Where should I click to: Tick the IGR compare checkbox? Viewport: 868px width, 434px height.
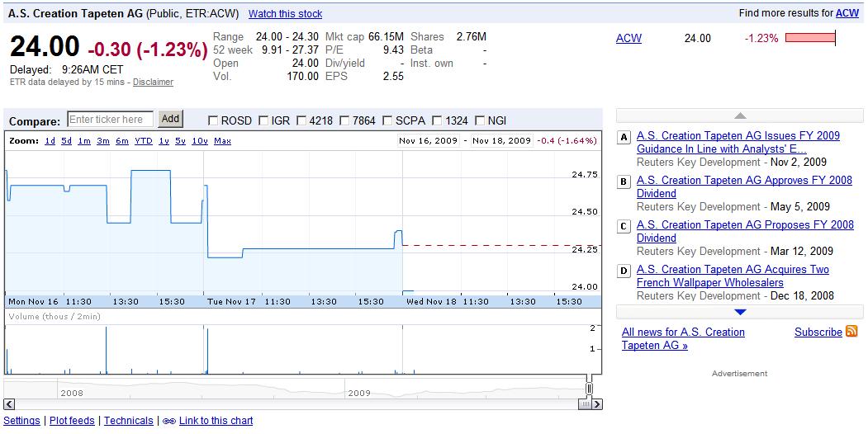coord(263,120)
